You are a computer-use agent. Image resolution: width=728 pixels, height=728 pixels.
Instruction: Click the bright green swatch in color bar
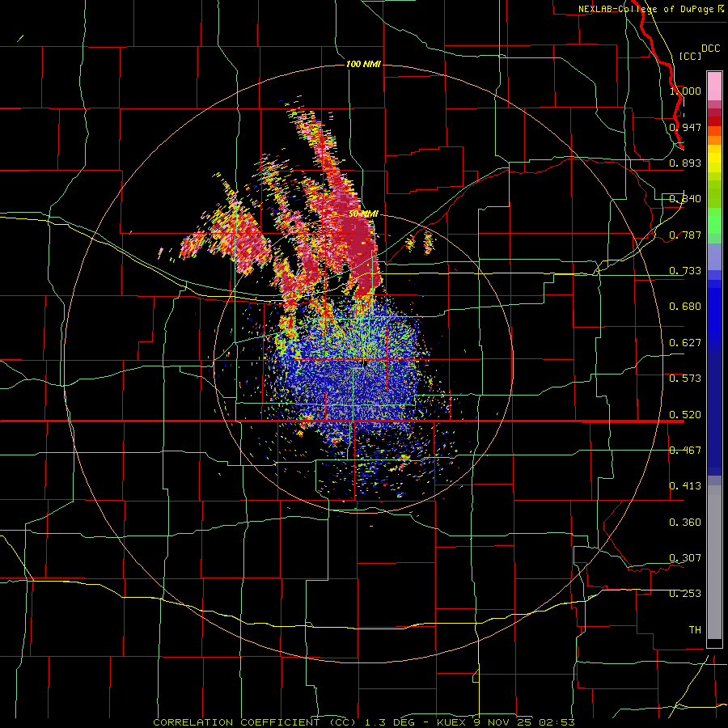tap(714, 221)
